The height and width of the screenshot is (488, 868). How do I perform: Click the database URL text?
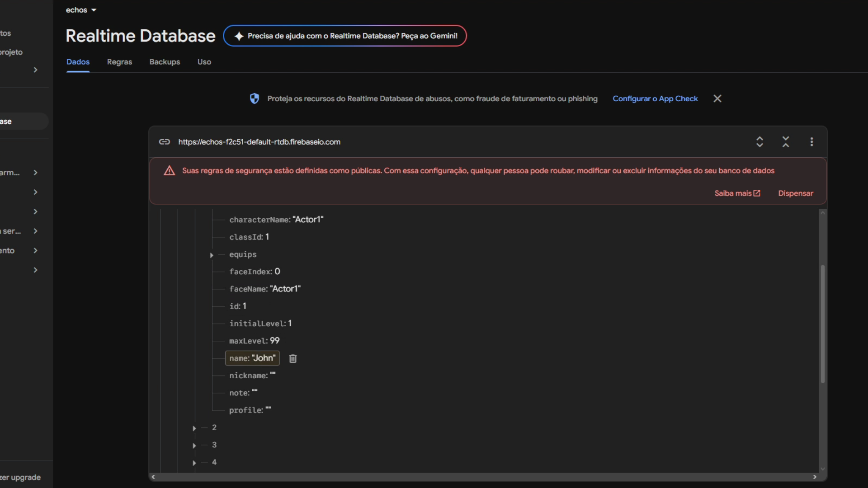tap(259, 142)
